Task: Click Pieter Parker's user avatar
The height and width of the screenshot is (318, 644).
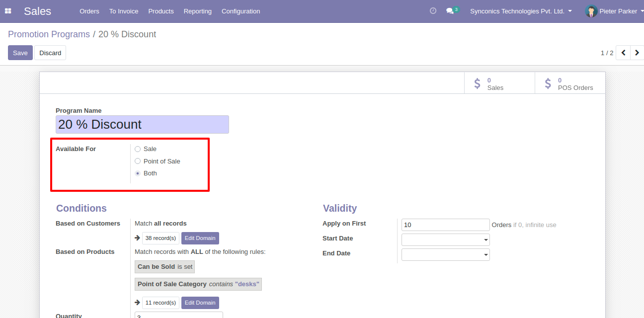Action: coord(591,11)
